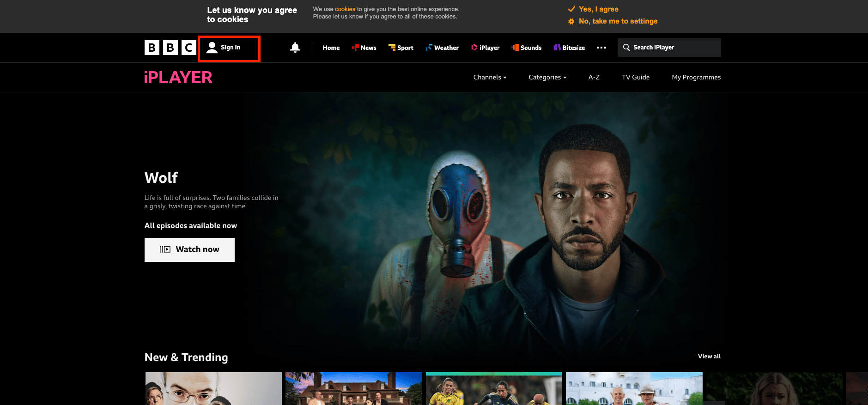Click the search magnifier icon
Viewport: 868px width, 405px height.
click(626, 48)
